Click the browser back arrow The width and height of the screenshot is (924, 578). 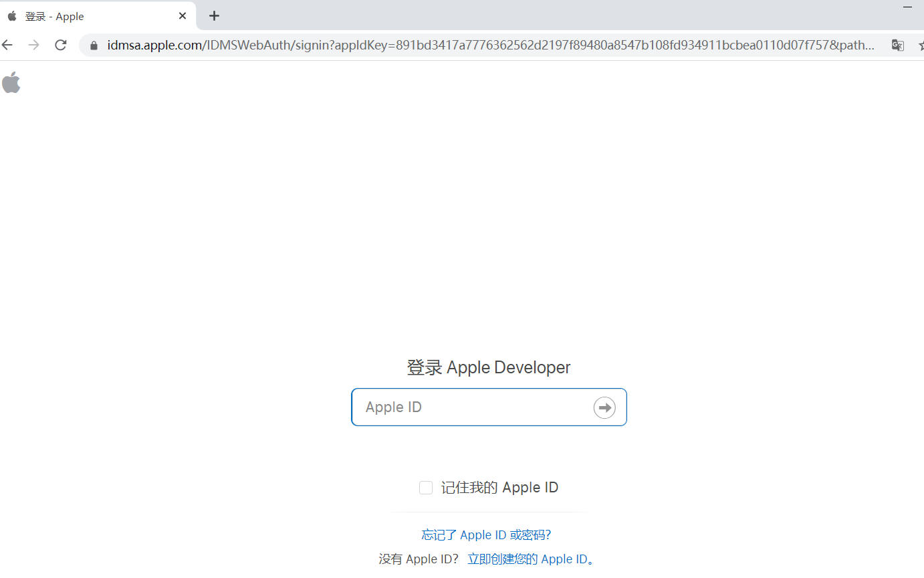coord(7,45)
